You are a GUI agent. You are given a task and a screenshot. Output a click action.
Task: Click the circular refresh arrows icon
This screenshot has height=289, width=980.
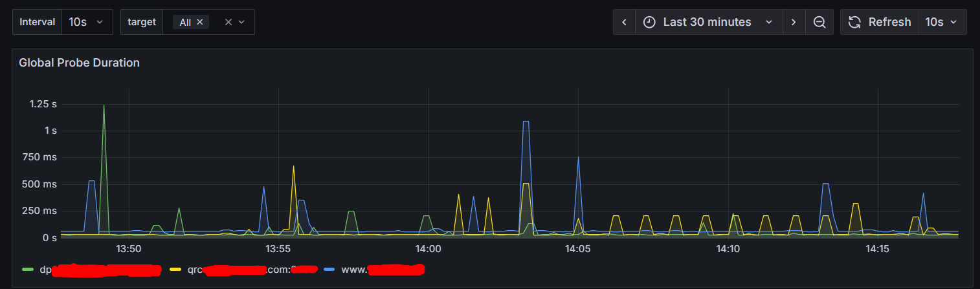(x=854, y=22)
